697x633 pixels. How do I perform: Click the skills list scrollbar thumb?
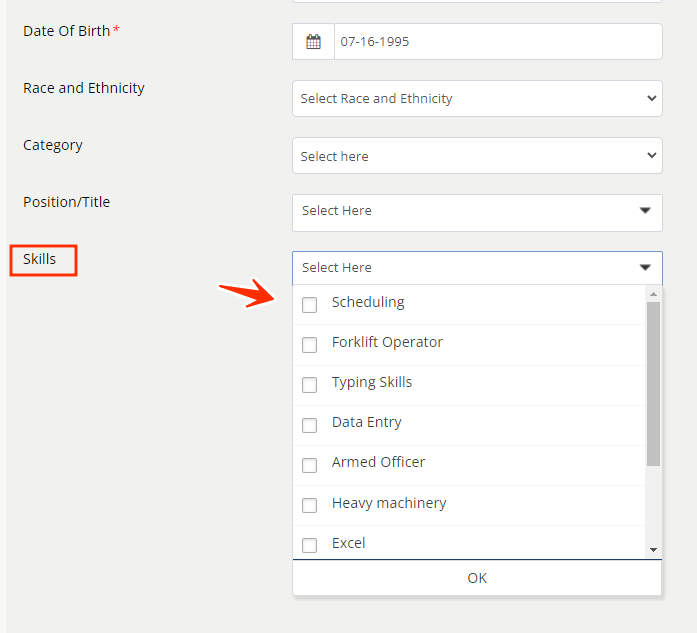click(x=653, y=384)
